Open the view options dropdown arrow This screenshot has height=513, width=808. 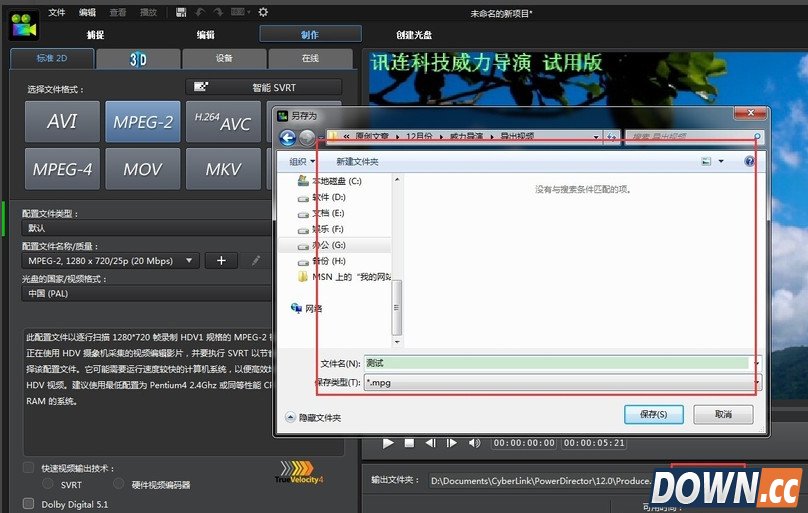click(x=721, y=162)
